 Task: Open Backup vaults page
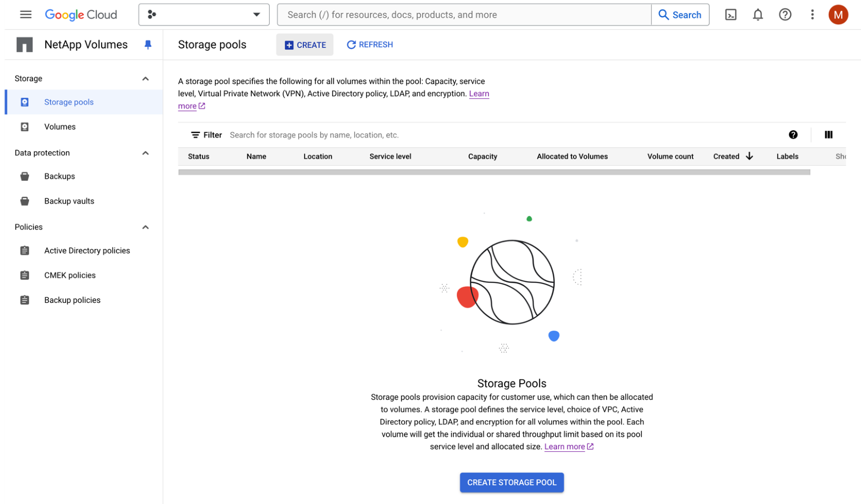click(69, 201)
